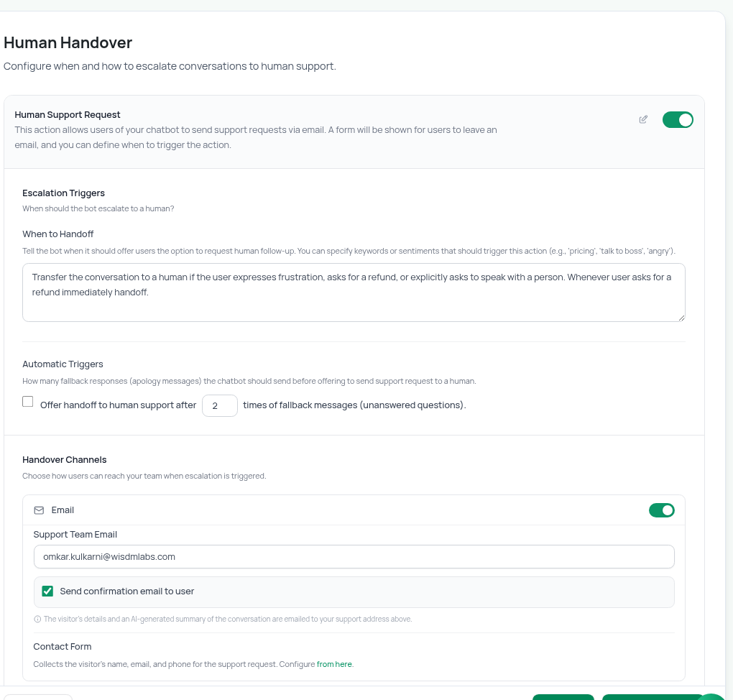Click the Handover Channels heading
Image resolution: width=733 pixels, height=700 pixels.
pyautogui.click(x=65, y=460)
